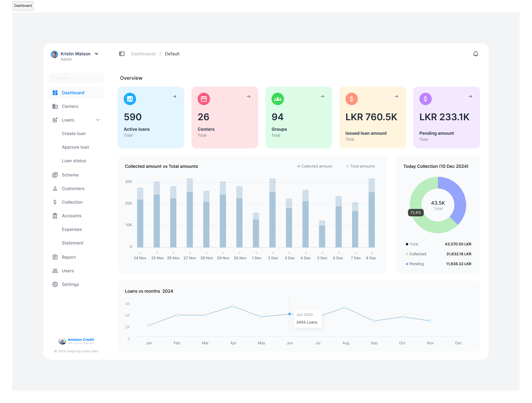
Task: Click the Create loan option
Action: (x=74, y=133)
